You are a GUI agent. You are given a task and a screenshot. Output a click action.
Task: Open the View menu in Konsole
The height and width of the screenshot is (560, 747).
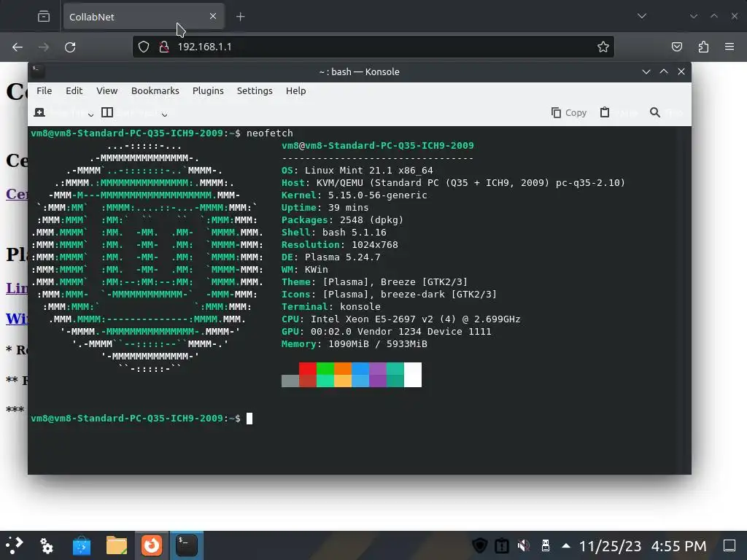pyautogui.click(x=107, y=90)
